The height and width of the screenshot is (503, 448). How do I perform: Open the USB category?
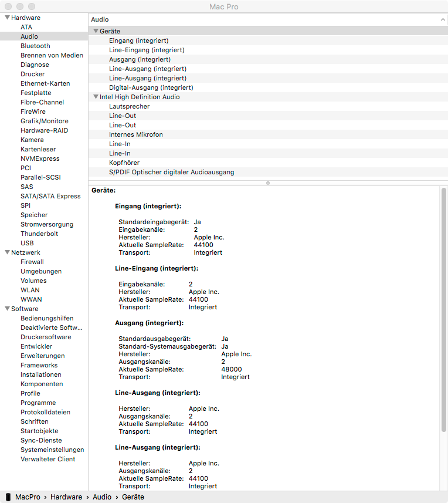click(x=27, y=243)
